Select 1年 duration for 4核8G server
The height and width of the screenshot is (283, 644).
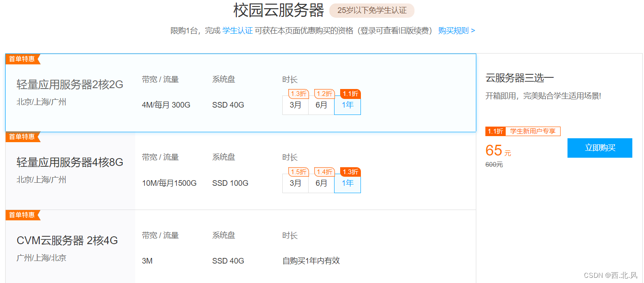tap(348, 183)
